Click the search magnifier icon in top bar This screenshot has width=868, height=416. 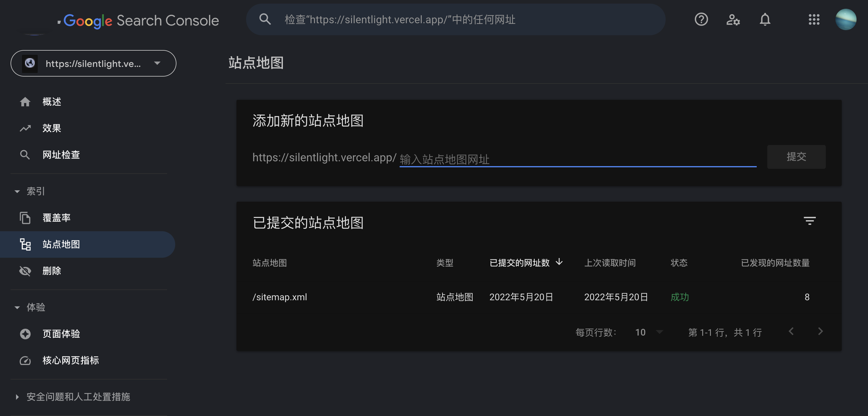pyautogui.click(x=265, y=20)
